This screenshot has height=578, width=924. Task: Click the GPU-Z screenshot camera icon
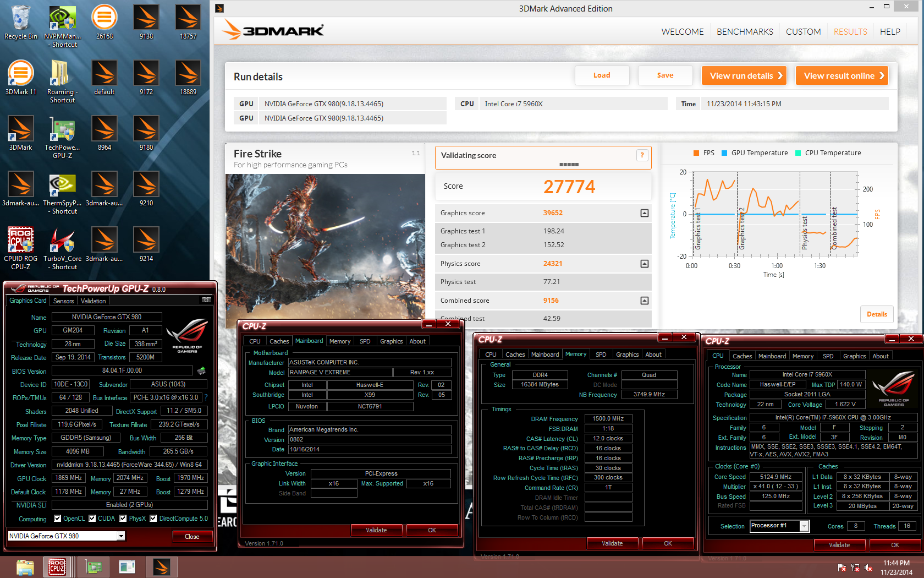(x=206, y=300)
